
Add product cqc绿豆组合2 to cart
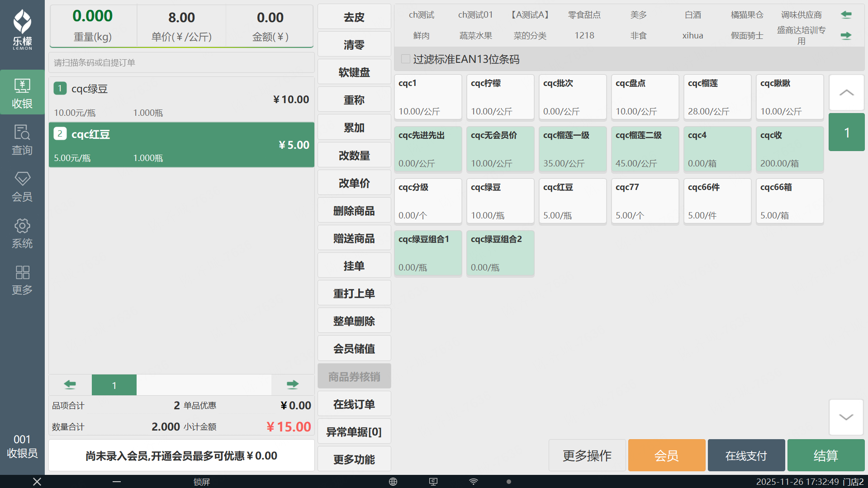point(500,253)
